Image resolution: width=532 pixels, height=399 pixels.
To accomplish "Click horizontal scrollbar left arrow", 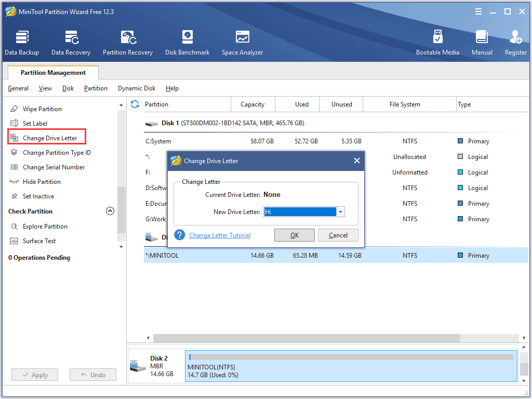I will [148, 338].
